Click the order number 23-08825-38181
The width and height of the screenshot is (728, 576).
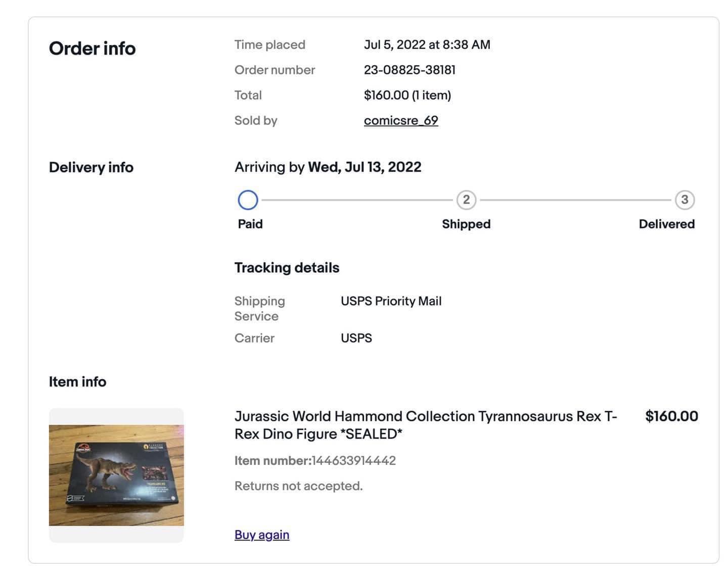(x=409, y=70)
